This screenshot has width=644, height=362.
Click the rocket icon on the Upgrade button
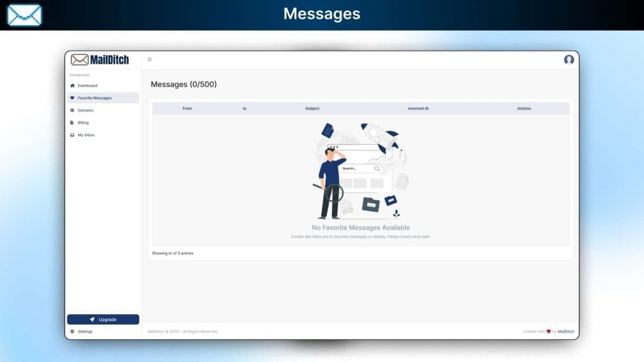[92, 319]
